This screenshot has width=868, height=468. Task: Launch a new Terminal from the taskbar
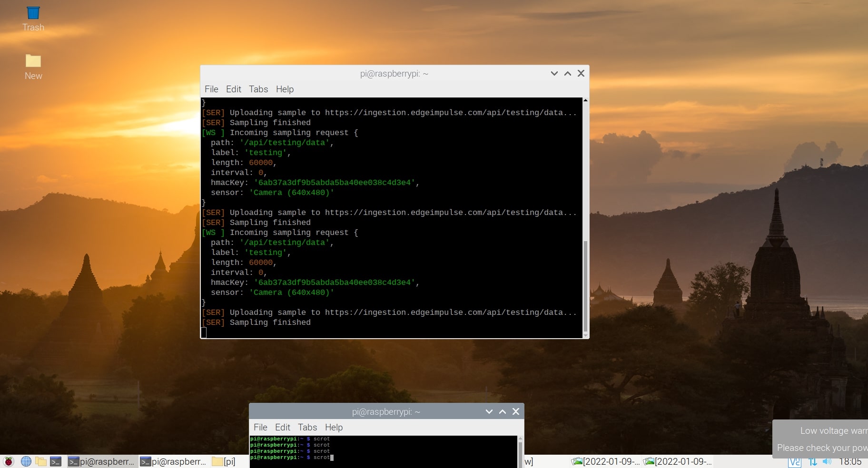(x=56, y=461)
